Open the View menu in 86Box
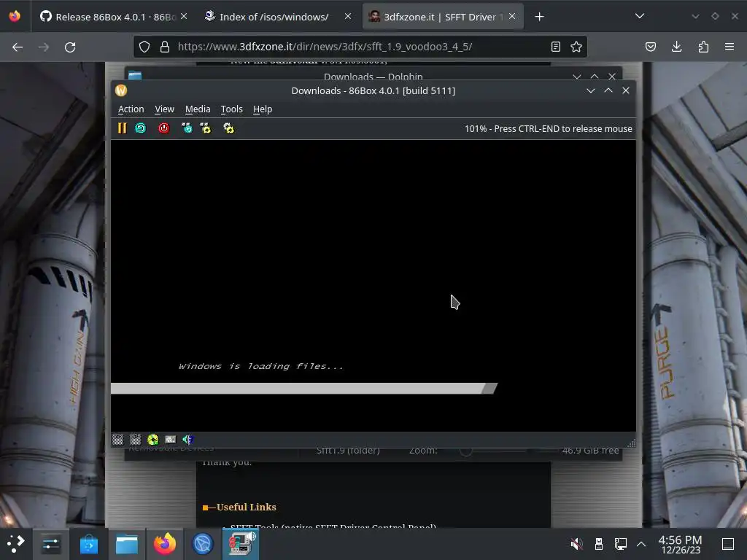 coord(164,109)
